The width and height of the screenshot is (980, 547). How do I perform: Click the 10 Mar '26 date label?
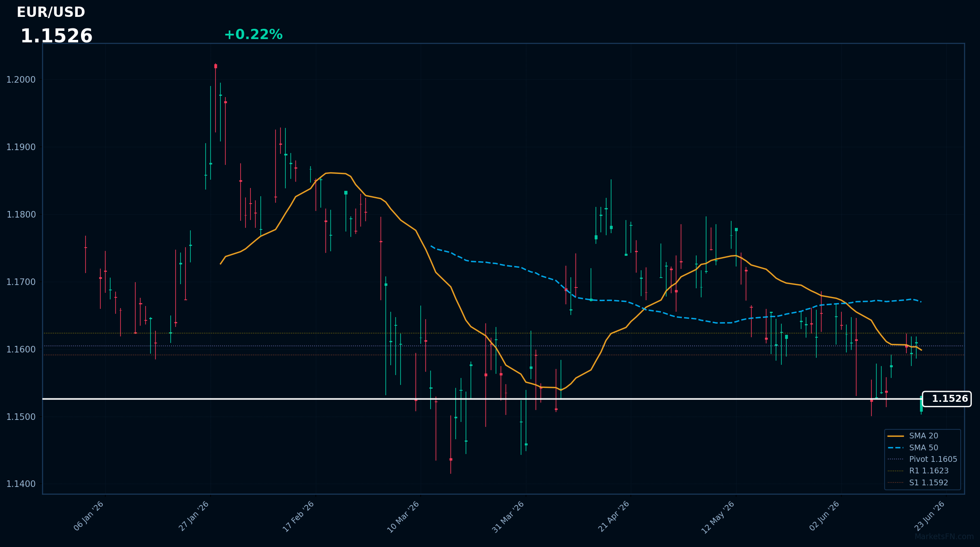tap(403, 517)
